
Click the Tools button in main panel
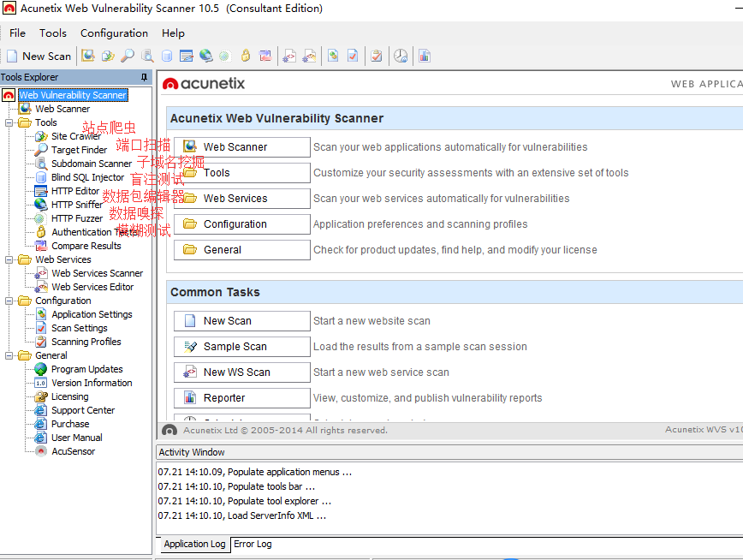tap(242, 173)
